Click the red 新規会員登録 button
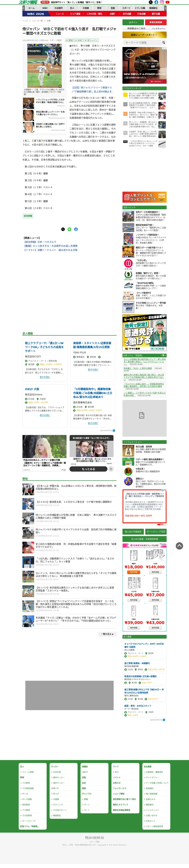The width and height of the screenshot is (189, 868). click(x=156, y=22)
